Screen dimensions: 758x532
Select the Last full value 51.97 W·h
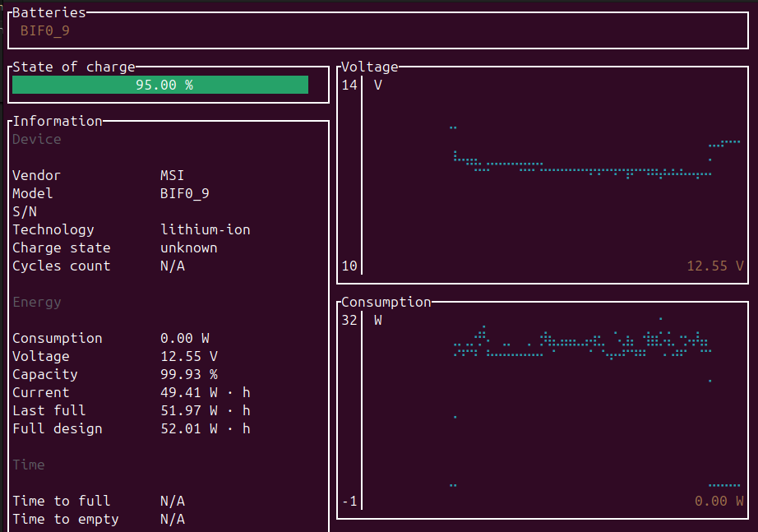[x=205, y=411]
